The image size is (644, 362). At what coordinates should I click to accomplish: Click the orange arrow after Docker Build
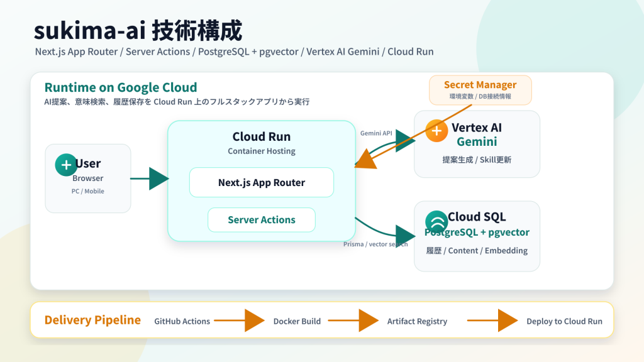coord(353,321)
